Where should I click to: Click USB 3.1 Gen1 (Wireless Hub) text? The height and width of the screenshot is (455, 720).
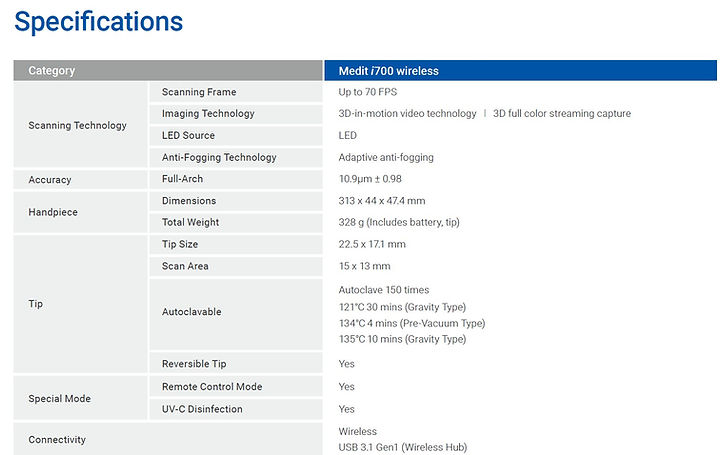(x=403, y=447)
